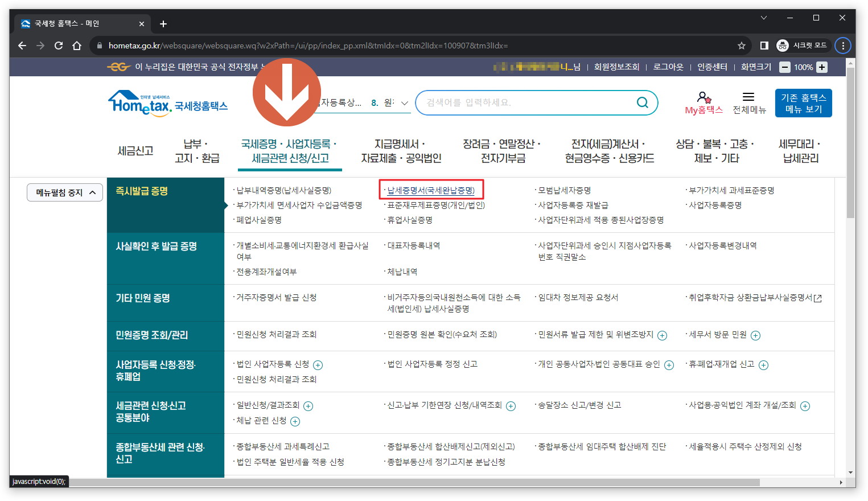Open 민원증명 원본 확인(수요처 조회) link
Viewport: 868px width, 501px height.
(x=442, y=335)
